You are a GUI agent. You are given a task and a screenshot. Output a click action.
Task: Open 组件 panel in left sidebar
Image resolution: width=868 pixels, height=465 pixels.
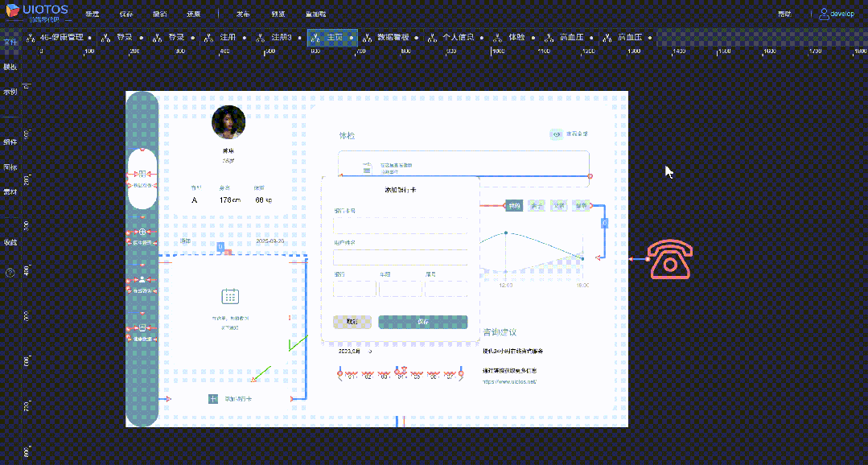click(x=10, y=142)
